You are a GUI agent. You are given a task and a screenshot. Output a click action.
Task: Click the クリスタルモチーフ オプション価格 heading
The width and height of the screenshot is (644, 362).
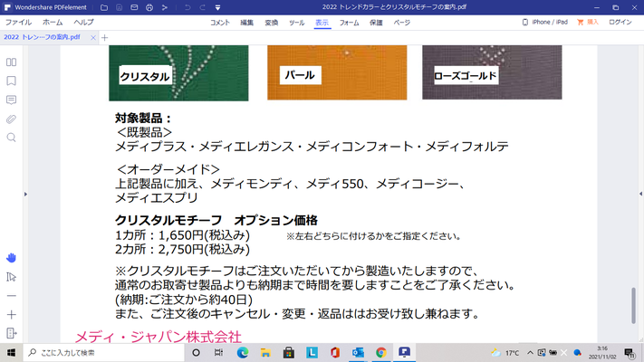(x=216, y=221)
